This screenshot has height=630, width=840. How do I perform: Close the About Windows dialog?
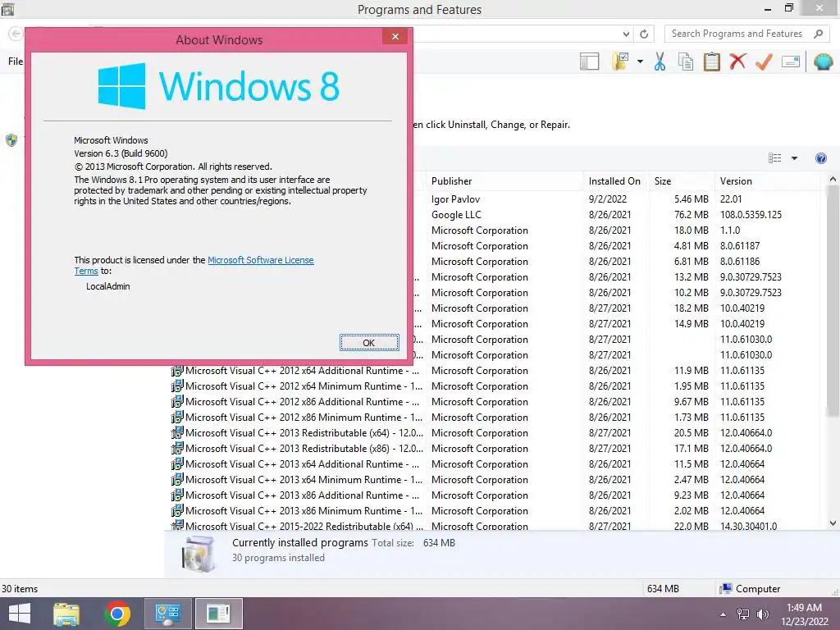pyautogui.click(x=395, y=36)
